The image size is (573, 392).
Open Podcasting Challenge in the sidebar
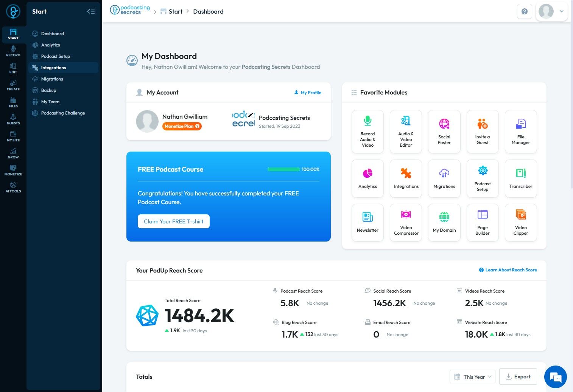click(x=63, y=113)
